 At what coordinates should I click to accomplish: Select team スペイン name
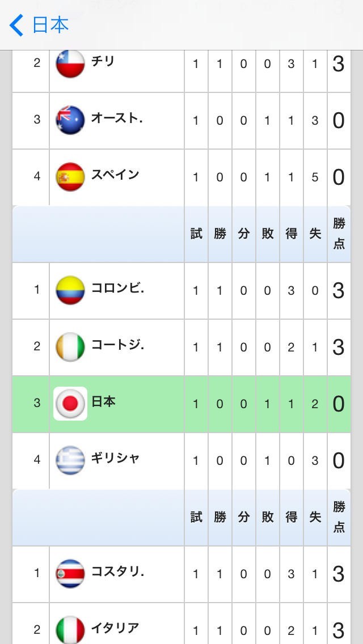pyautogui.click(x=115, y=175)
